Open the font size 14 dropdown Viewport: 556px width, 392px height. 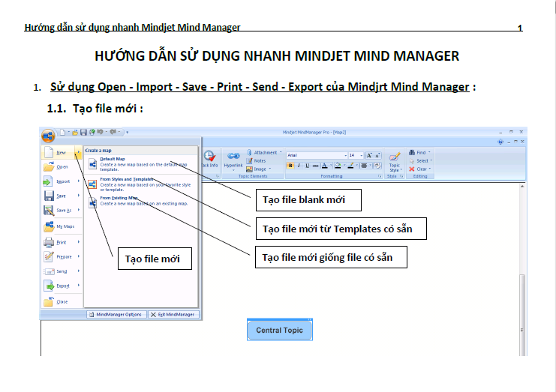tap(362, 155)
